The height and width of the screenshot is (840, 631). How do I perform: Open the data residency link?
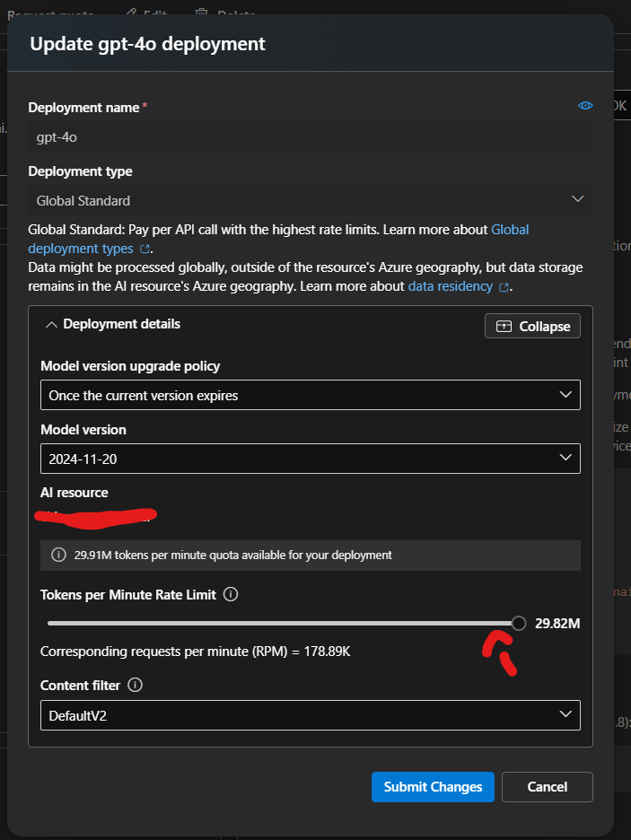pyautogui.click(x=450, y=286)
